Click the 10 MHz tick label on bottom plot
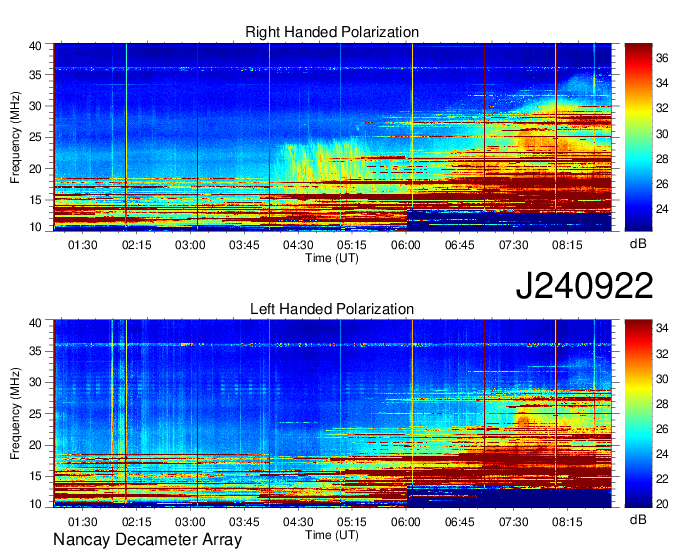Image resolution: width=680 pixels, height=552 pixels. [x=36, y=504]
